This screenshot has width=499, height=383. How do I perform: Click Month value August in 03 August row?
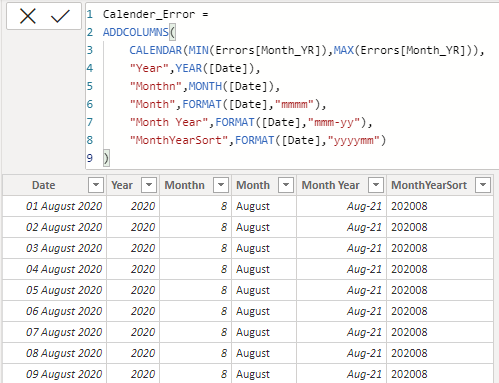tap(264, 248)
